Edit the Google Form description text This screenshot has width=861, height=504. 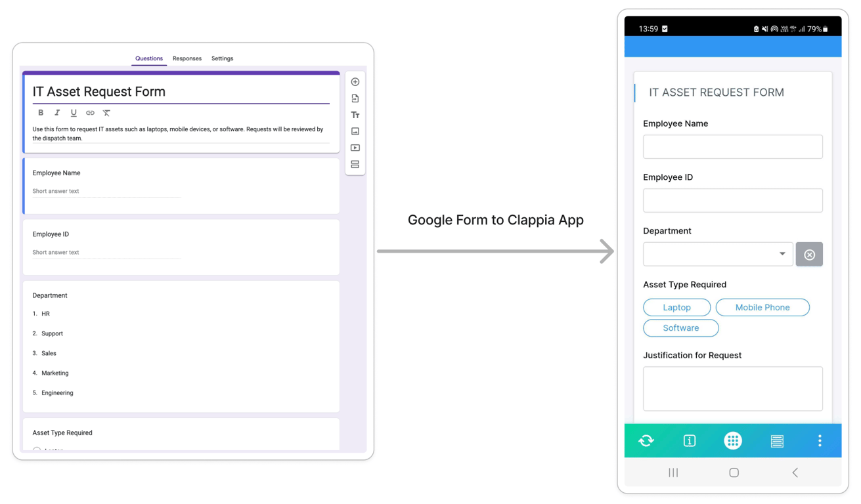click(x=178, y=134)
